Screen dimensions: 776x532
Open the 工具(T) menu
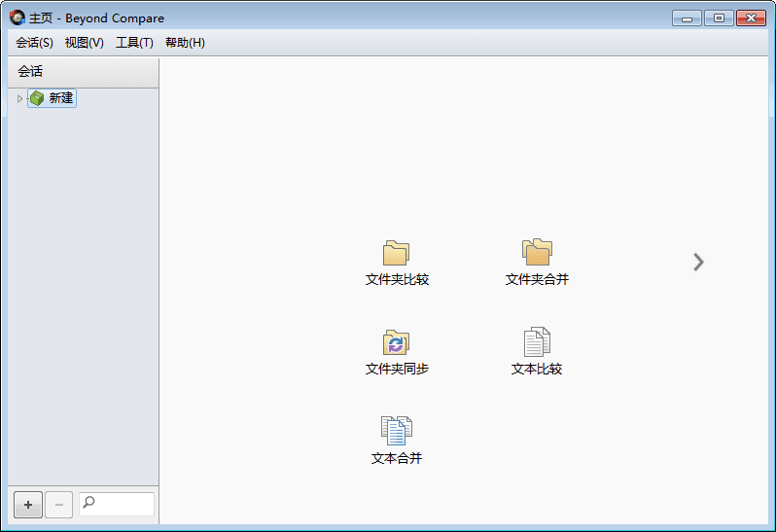point(134,43)
